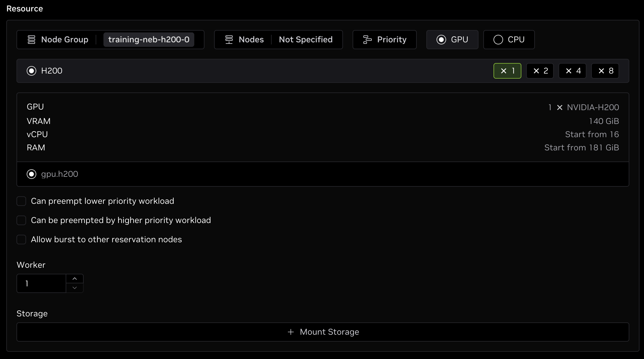The width and height of the screenshot is (644, 359).
Task: Click the Worker decrement arrow
Action: 75,288
